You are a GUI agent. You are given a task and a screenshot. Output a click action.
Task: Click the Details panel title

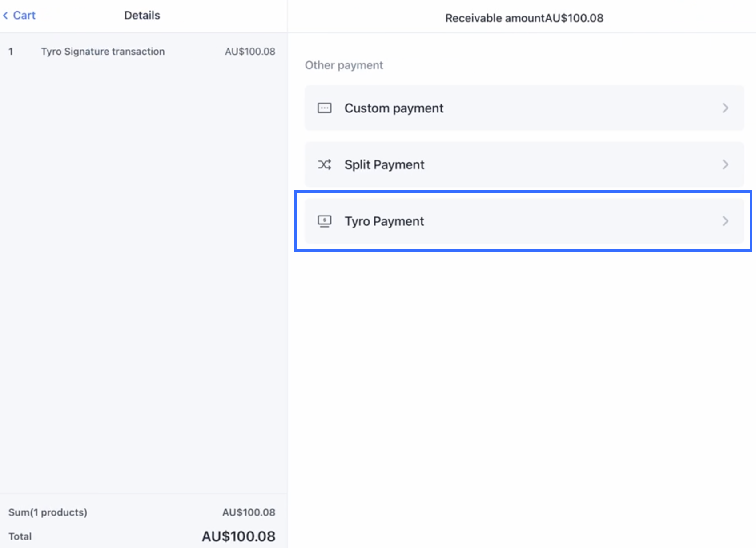(142, 16)
